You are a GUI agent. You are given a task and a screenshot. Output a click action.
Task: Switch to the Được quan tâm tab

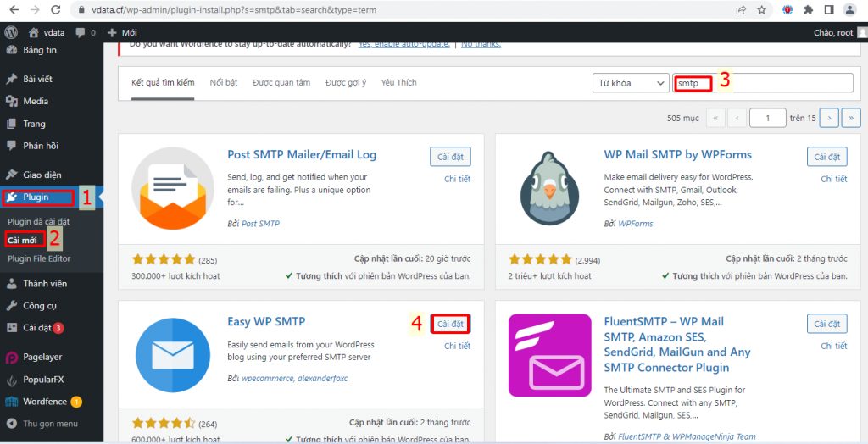(281, 82)
